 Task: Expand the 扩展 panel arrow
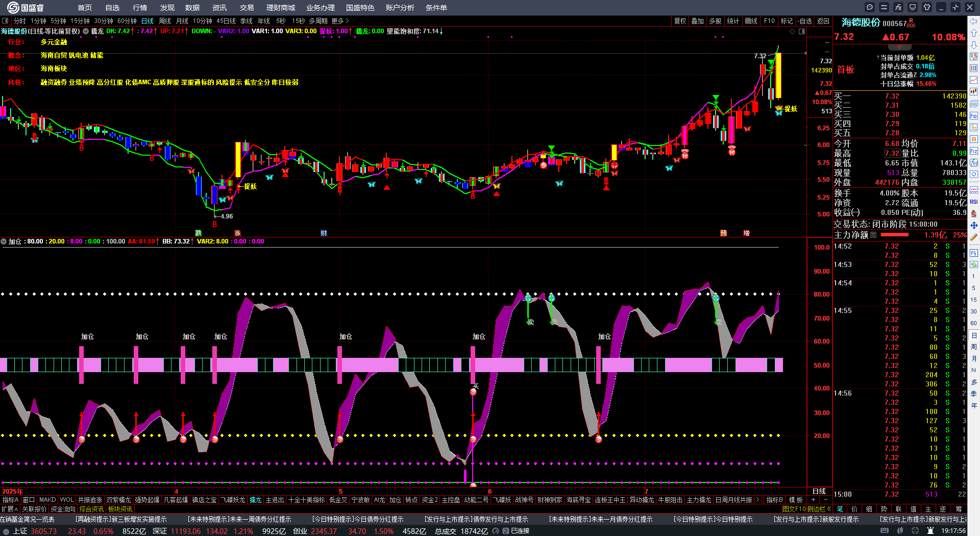click(x=10, y=509)
